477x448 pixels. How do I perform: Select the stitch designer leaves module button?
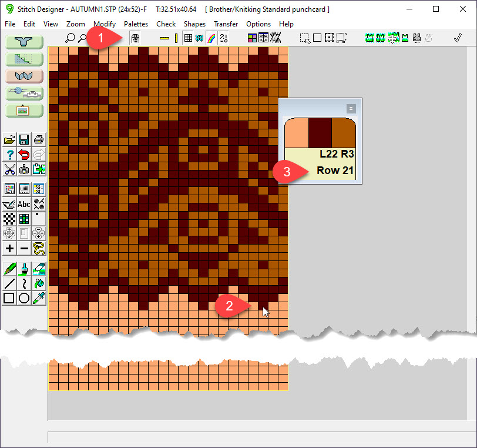(x=24, y=76)
